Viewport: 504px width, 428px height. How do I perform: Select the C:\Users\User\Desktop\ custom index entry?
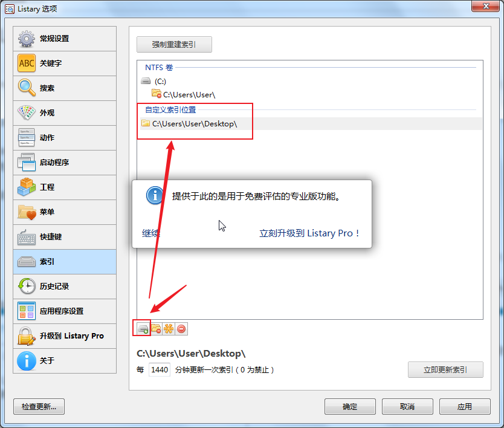point(311,124)
